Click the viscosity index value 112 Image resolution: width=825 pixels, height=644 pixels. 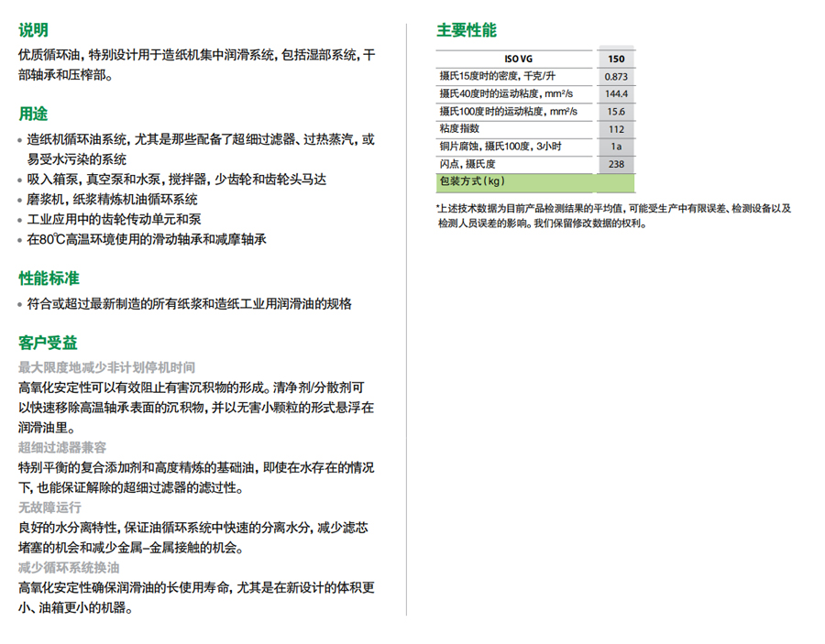tap(616, 129)
